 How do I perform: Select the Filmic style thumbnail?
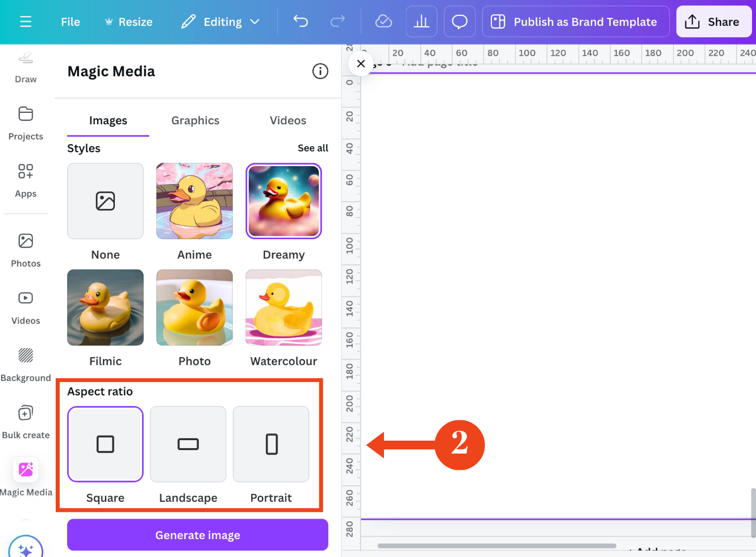point(105,307)
